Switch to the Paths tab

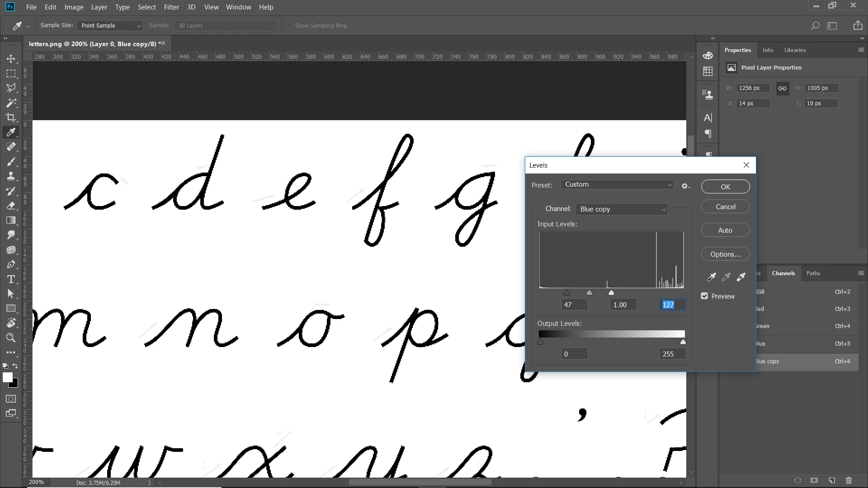[x=813, y=273]
